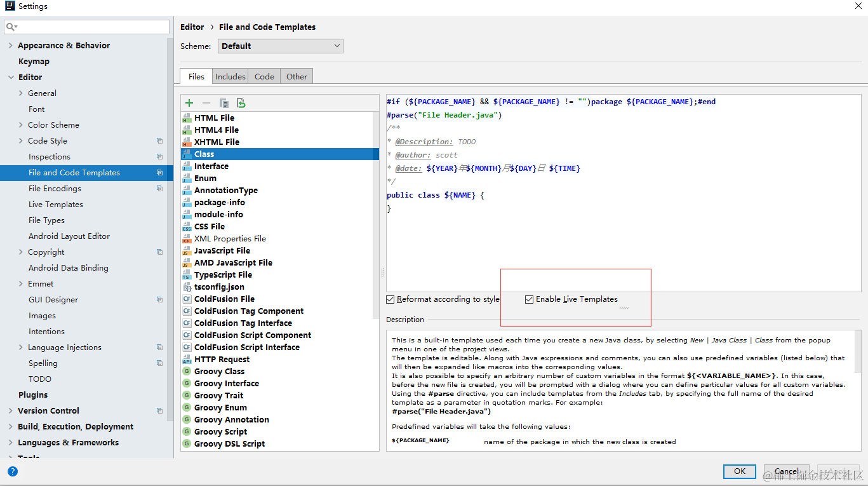Open Plugins settings

pyautogui.click(x=33, y=395)
